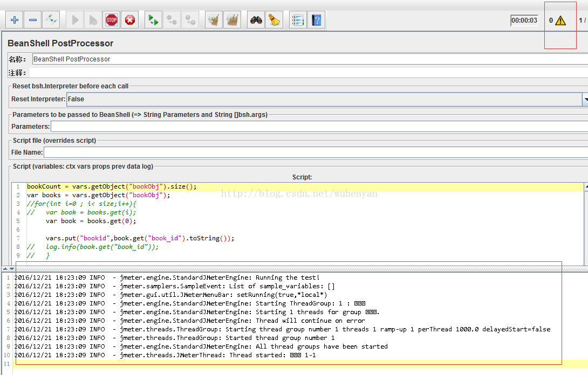Click the Clear All brooms icon

[232, 20]
